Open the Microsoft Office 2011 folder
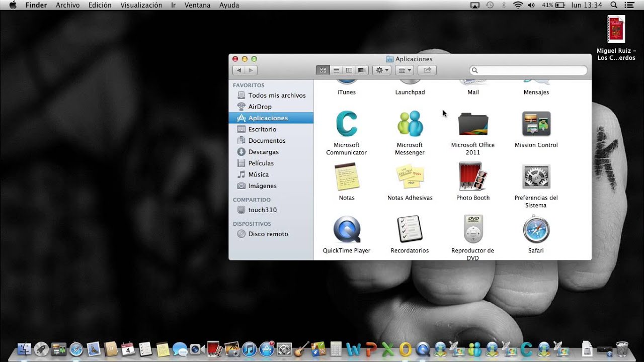This screenshot has height=362, width=644. tap(473, 123)
